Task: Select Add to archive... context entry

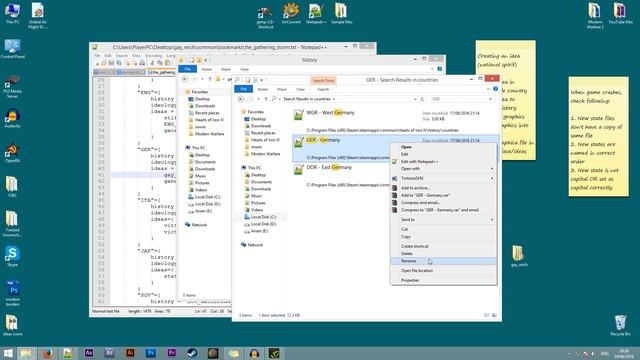Action: click(x=443, y=188)
